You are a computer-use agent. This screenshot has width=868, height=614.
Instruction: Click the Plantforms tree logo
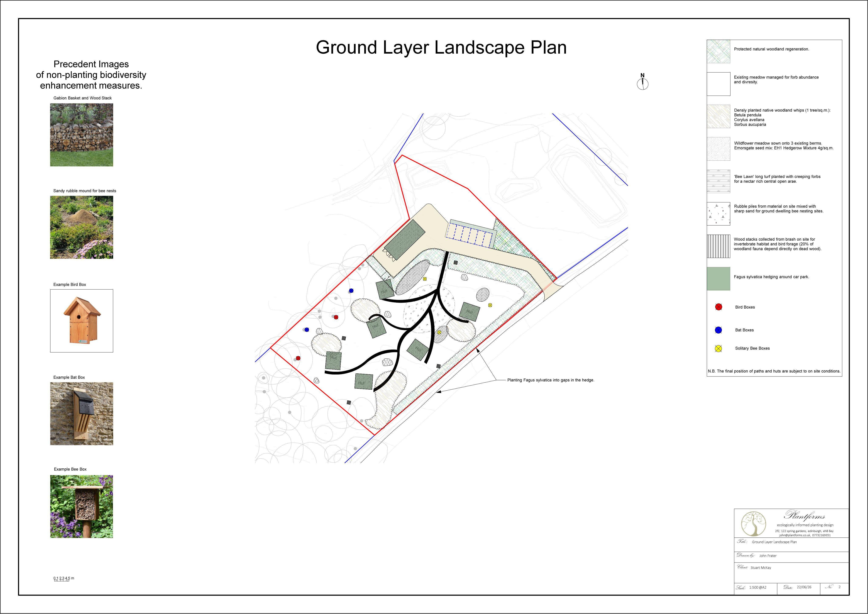(753, 524)
